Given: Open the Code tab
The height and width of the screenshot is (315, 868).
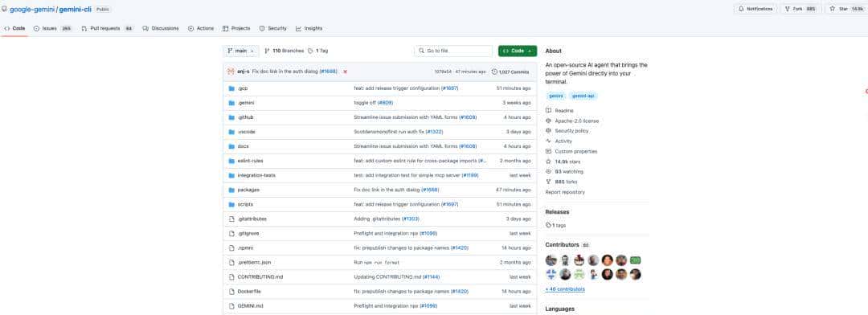Looking at the screenshot, I should click(14, 28).
